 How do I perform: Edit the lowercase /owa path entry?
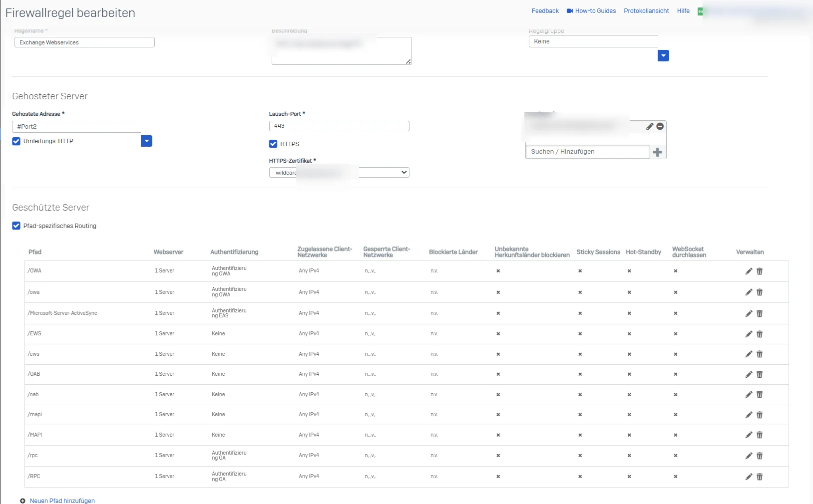749,292
